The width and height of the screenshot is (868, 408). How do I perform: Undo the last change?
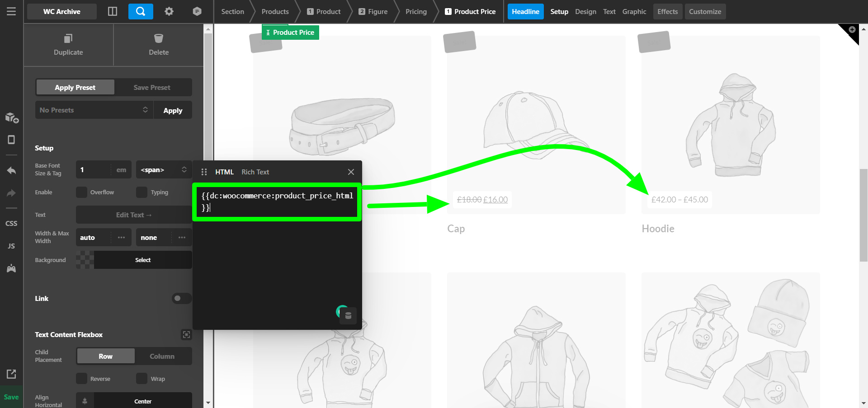pos(11,170)
